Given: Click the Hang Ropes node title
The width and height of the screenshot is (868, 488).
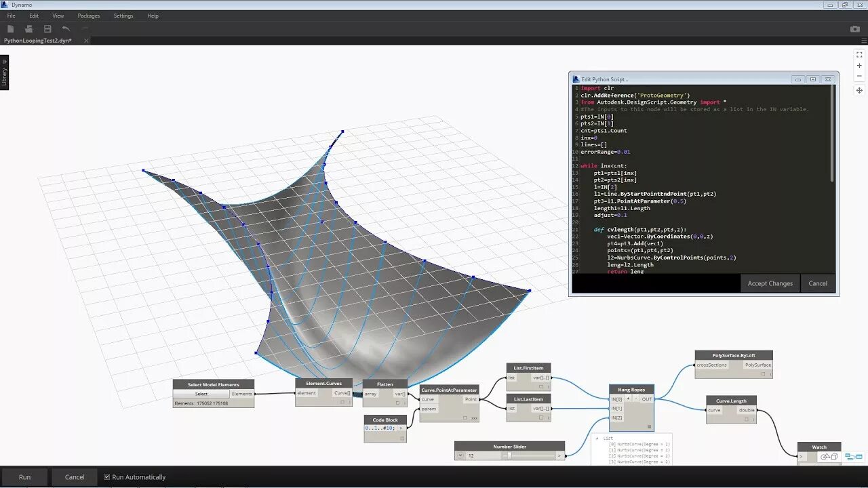Looking at the screenshot, I should tap(631, 390).
